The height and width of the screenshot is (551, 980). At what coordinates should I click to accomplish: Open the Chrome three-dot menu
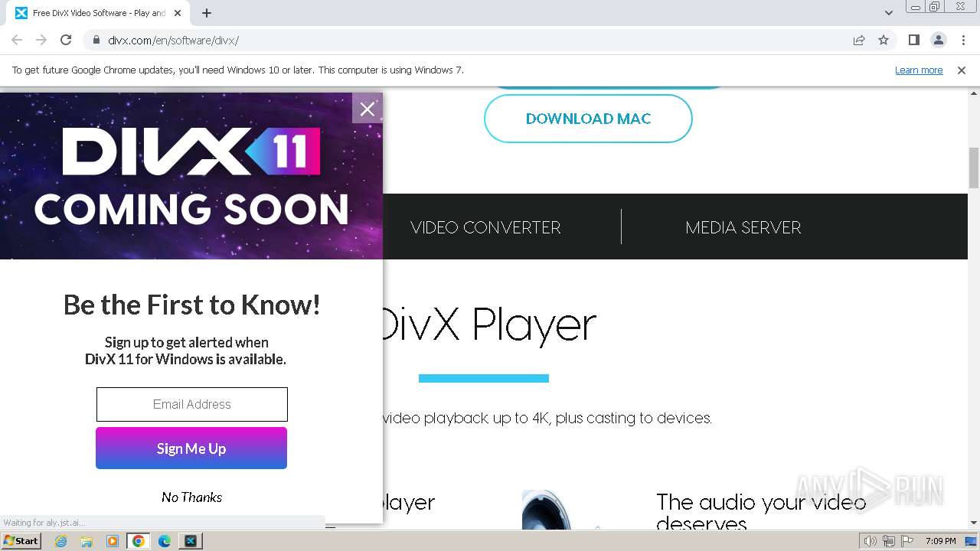(963, 41)
